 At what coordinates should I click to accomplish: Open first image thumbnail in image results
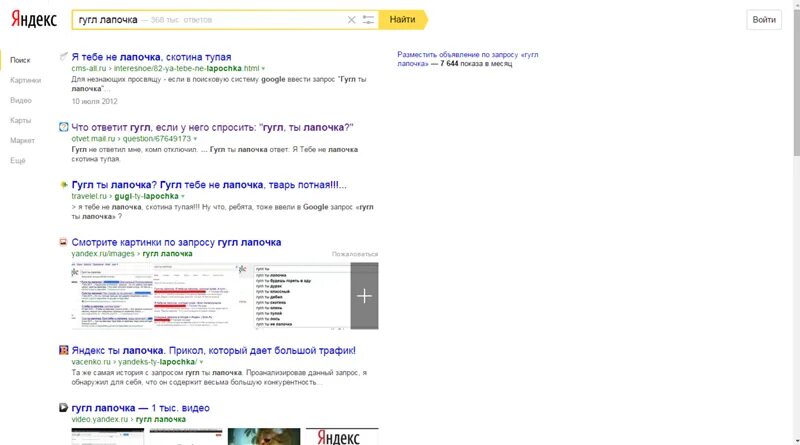coord(112,295)
